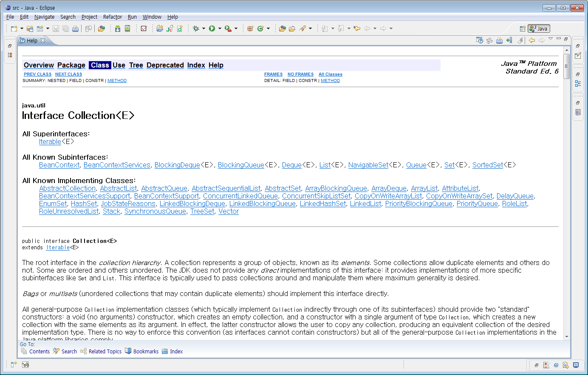
Task: Click the Save All toolbar icon
Action: point(65,28)
